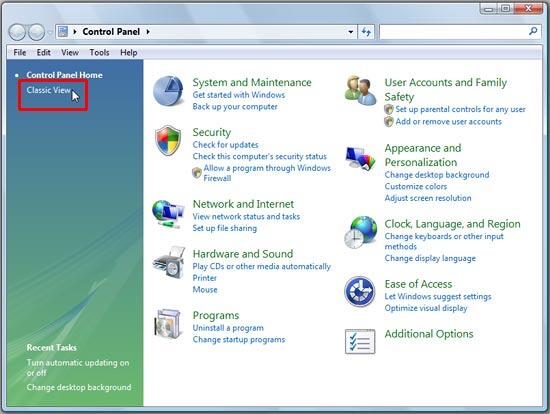
Task: Click Change startup programs
Action: pyautogui.click(x=239, y=340)
